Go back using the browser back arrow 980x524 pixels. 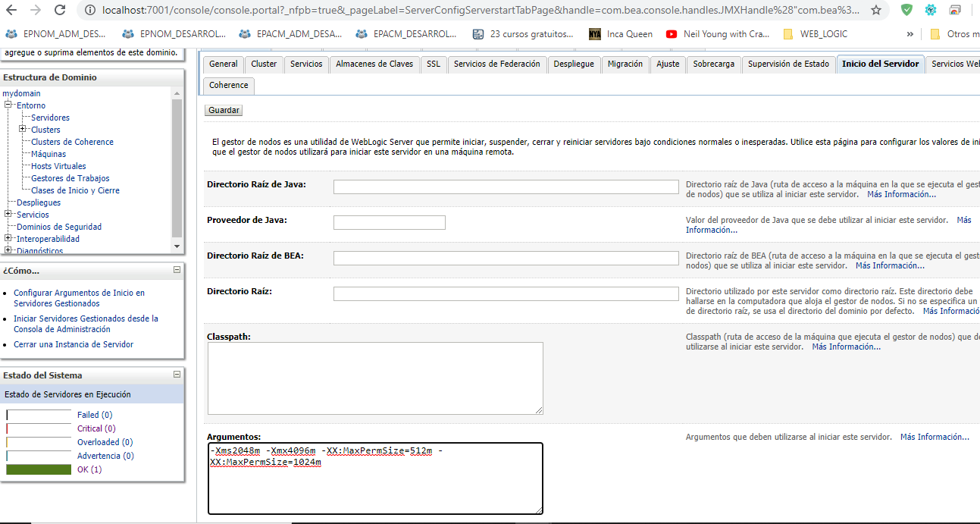[12, 11]
